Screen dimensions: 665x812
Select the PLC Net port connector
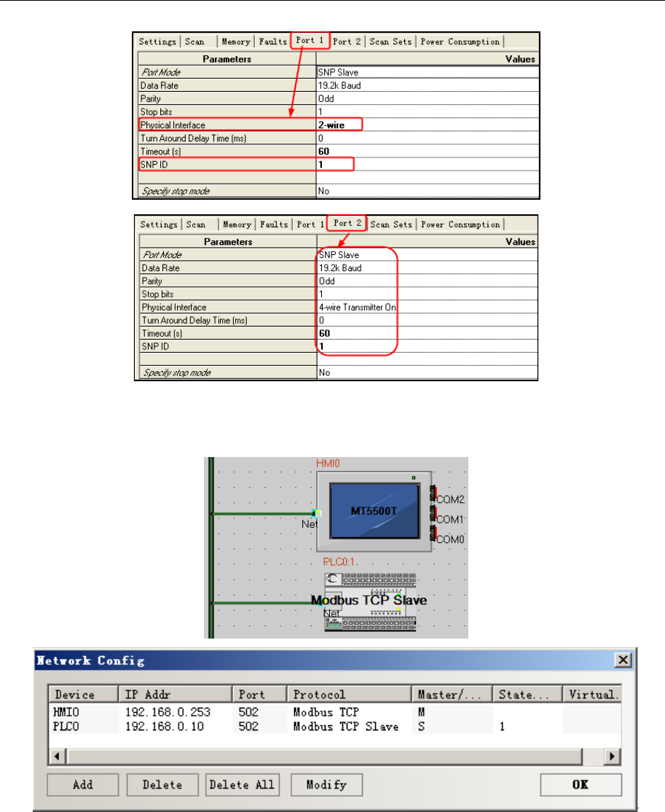322,604
